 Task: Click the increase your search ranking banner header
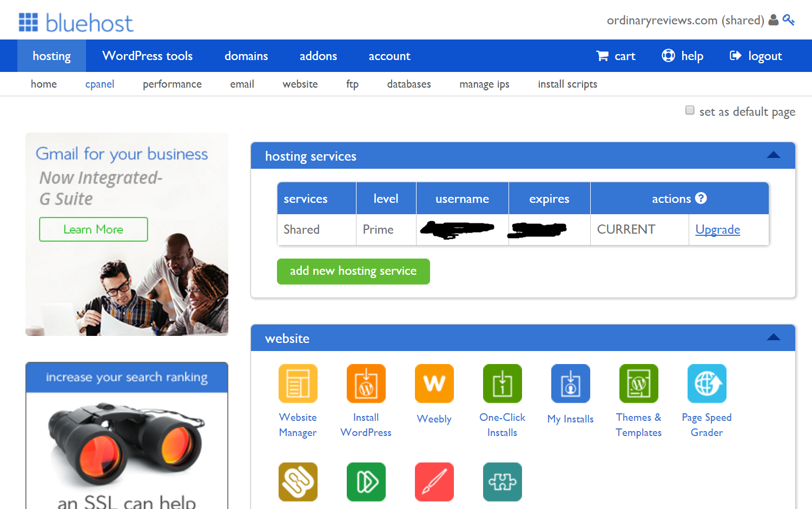pos(127,377)
